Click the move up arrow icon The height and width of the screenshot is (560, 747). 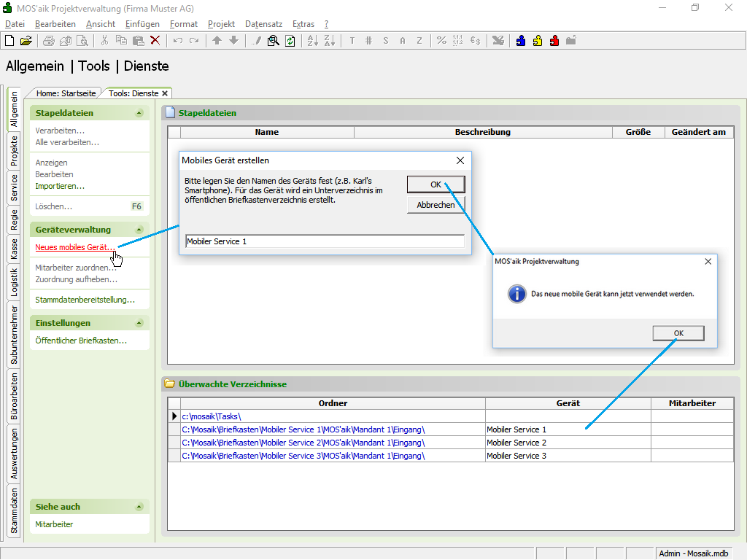click(x=217, y=41)
